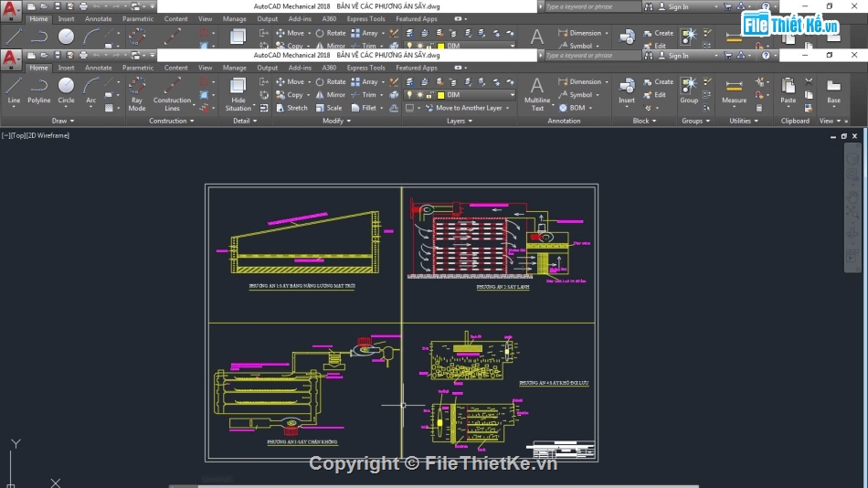
Task: Click the Sign In button in front window
Action: (x=673, y=56)
